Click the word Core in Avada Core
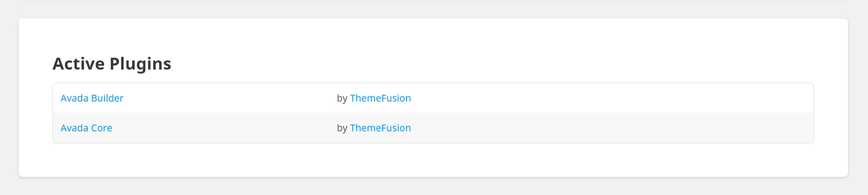The image size is (868, 195). 102,128
